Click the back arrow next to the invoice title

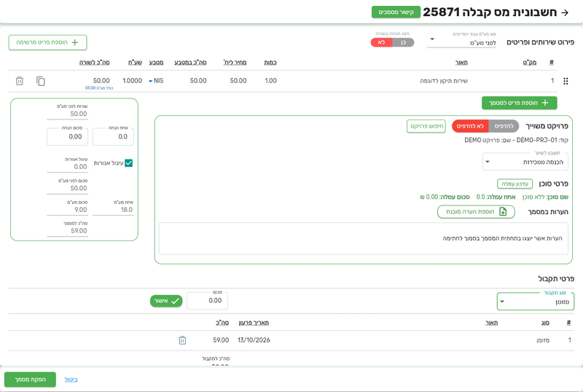pyautogui.click(x=565, y=12)
